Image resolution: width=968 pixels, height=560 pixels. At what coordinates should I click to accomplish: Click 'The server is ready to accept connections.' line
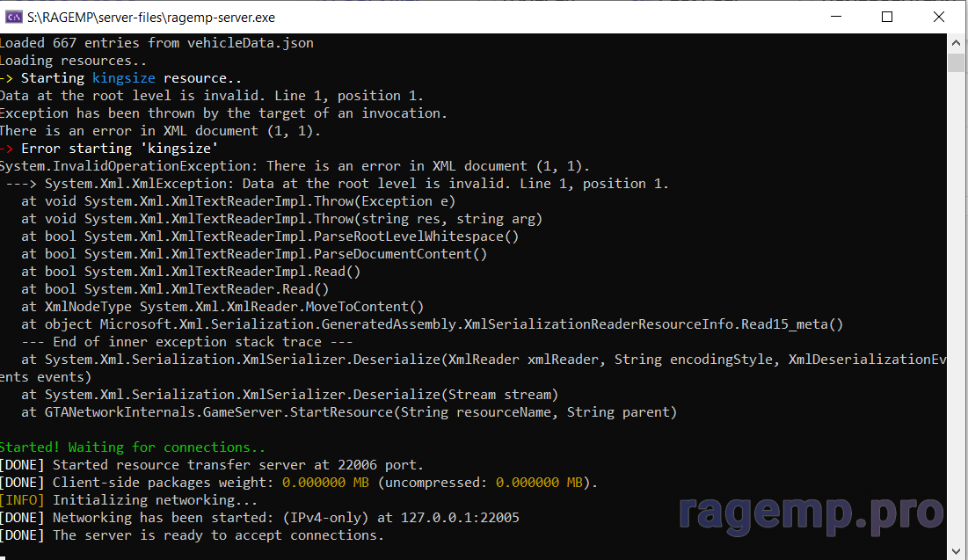(x=192, y=535)
